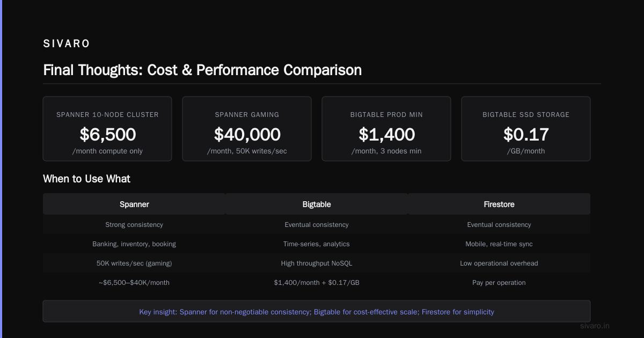
Task: Click the SIVARO brand title
Action: point(67,44)
